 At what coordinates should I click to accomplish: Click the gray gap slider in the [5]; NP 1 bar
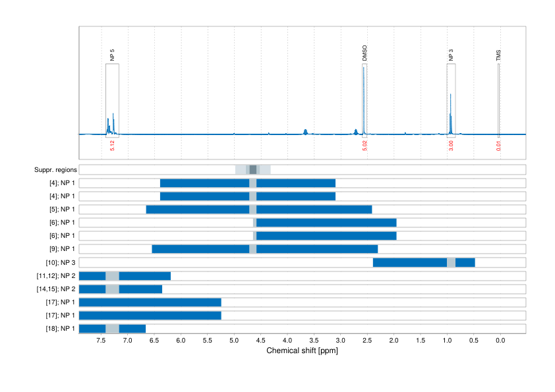click(252, 209)
